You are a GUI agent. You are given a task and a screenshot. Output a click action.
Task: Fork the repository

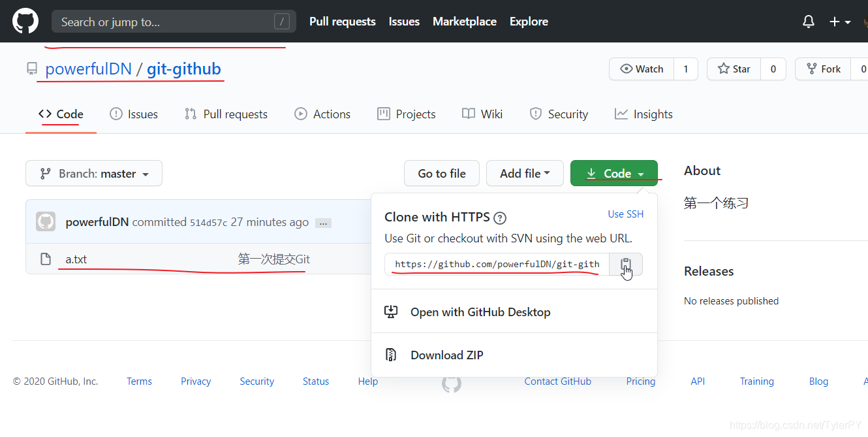[824, 69]
